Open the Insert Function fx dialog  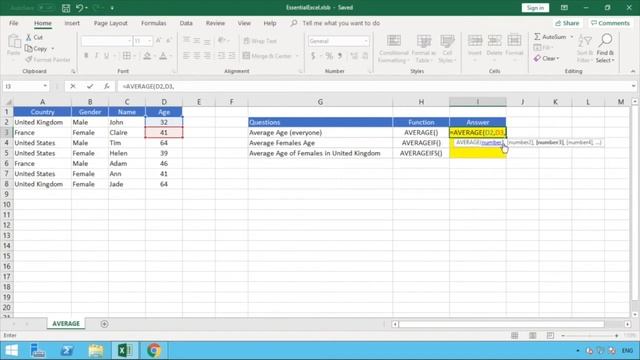pyautogui.click(x=107, y=86)
